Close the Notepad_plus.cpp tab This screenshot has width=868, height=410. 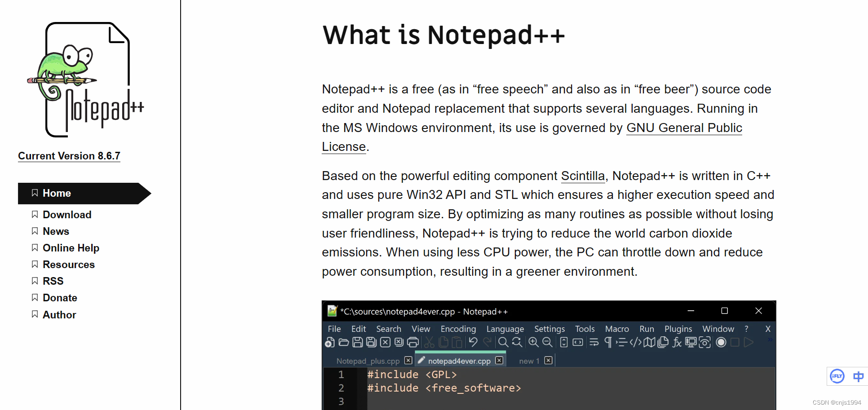click(408, 360)
